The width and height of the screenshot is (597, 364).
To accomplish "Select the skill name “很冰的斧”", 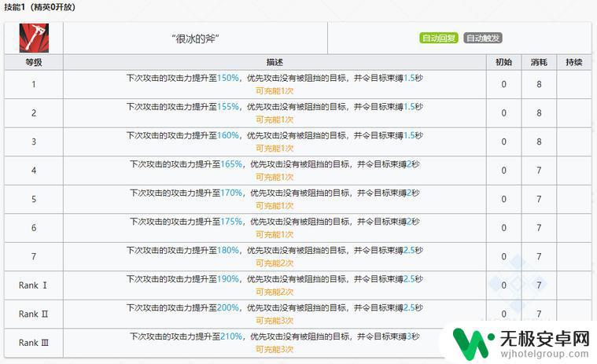I will click(195, 39).
